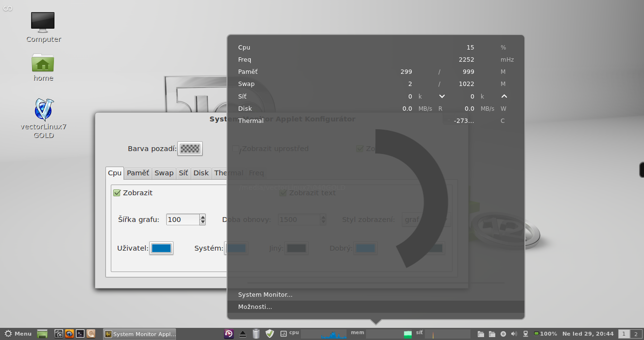The image size is (644, 340).
Task: Open the Computer desktop icon
Action: click(x=43, y=27)
